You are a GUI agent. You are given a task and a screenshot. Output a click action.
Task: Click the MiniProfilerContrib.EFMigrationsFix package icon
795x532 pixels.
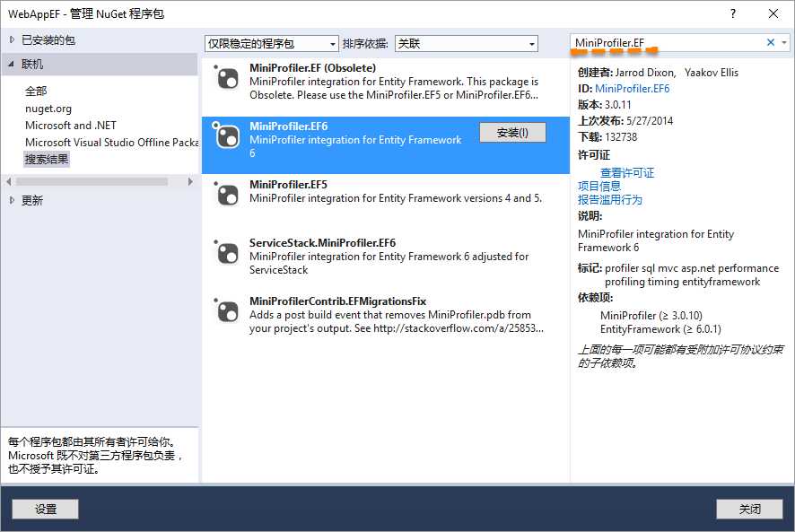pos(227,311)
